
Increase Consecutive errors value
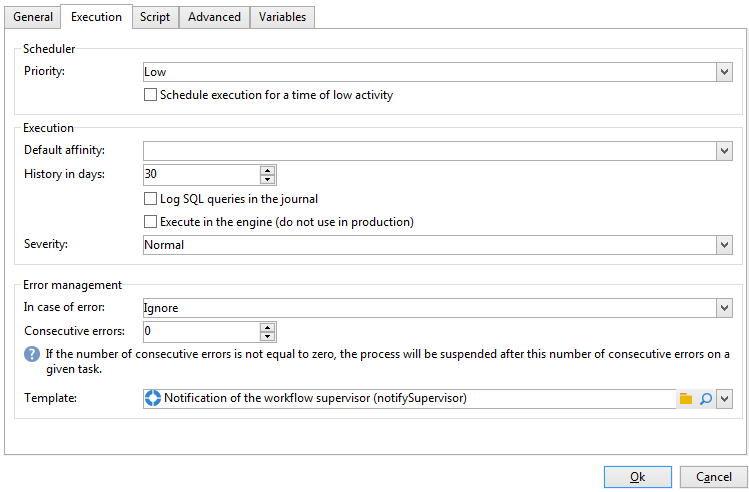pyautogui.click(x=267, y=327)
